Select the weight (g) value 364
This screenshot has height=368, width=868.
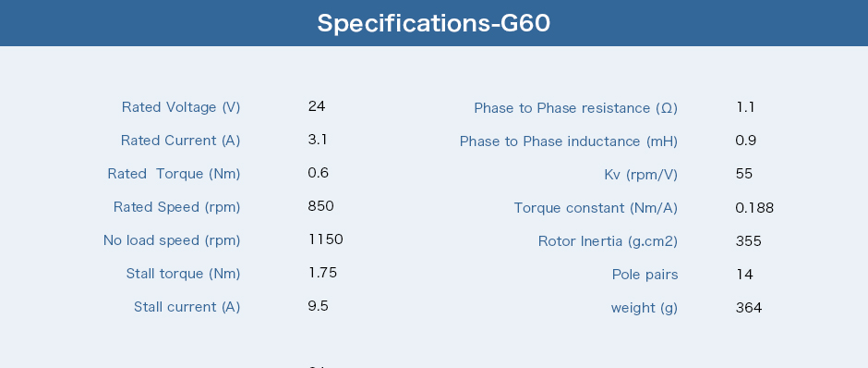click(749, 308)
